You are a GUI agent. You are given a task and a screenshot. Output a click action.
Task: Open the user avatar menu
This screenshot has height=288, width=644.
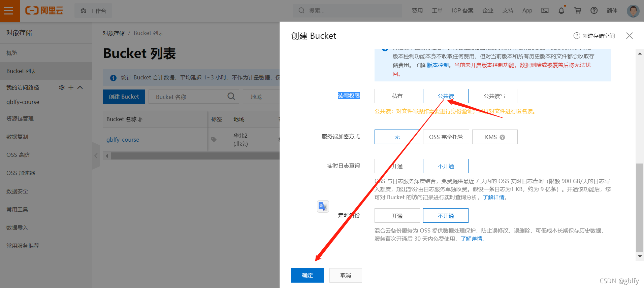point(633,11)
